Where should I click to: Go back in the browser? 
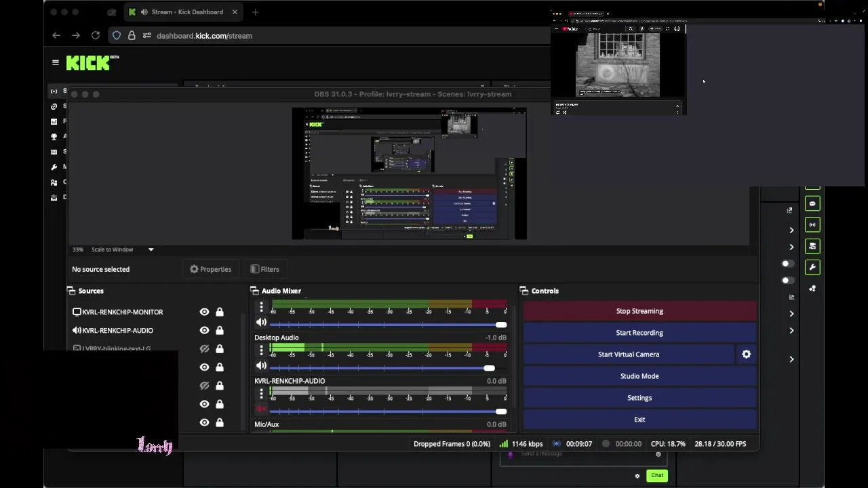[56, 36]
